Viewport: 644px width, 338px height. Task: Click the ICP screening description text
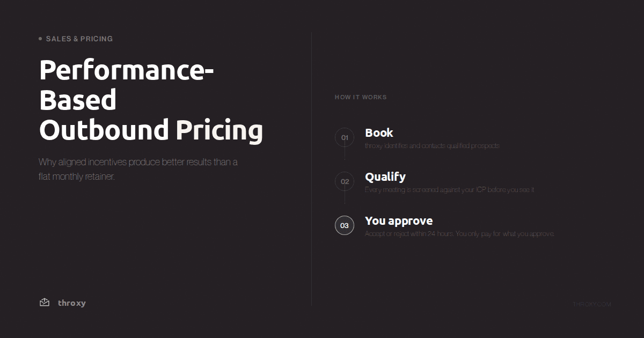[x=449, y=190]
